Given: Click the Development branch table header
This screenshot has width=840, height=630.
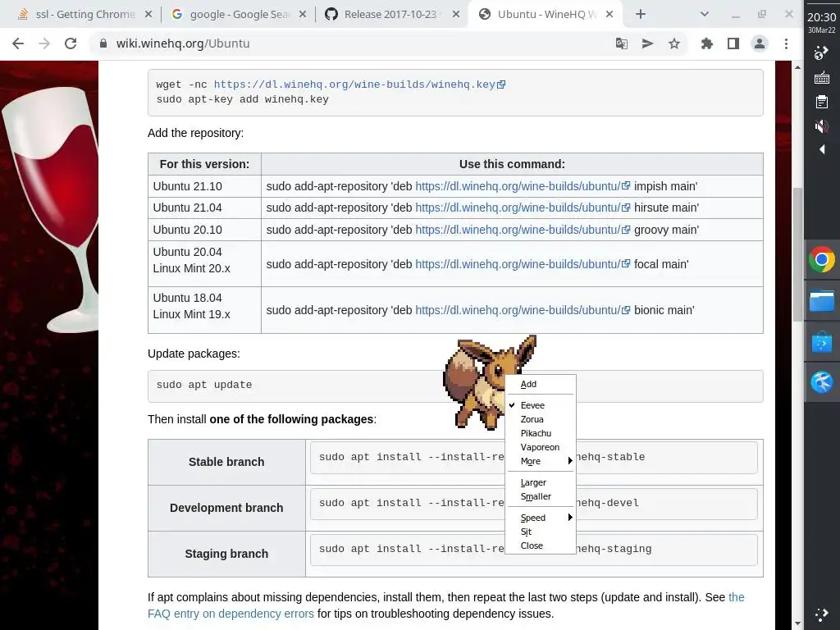Looking at the screenshot, I should (226, 508).
